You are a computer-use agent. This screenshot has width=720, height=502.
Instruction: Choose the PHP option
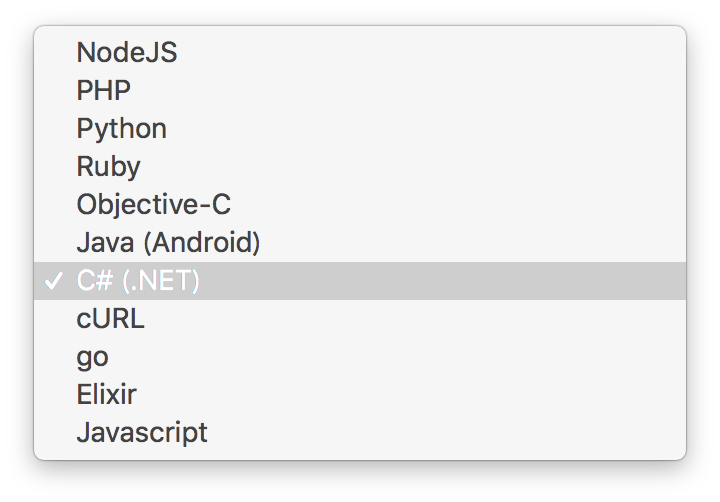(x=360, y=90)
